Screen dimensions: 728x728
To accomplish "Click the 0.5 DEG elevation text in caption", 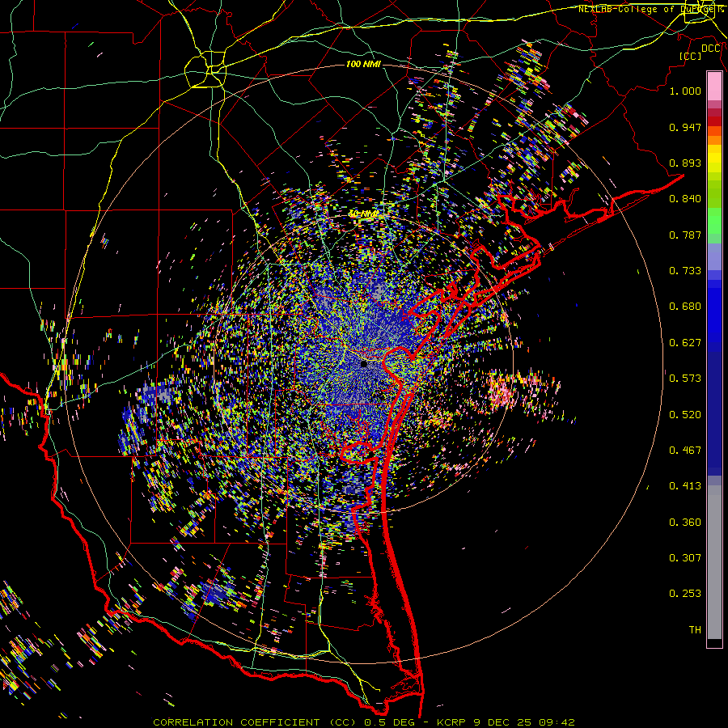I will (391, 722).
